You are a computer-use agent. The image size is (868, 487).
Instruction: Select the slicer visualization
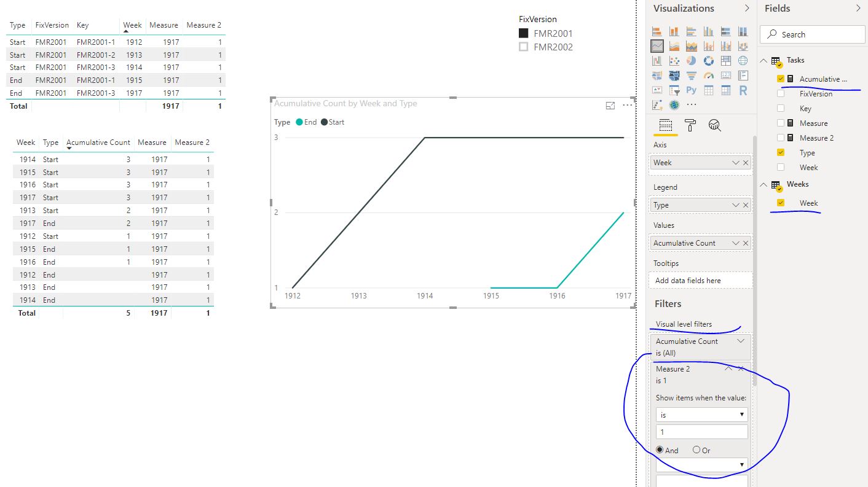pyautogui.click(x=674, y=90)
